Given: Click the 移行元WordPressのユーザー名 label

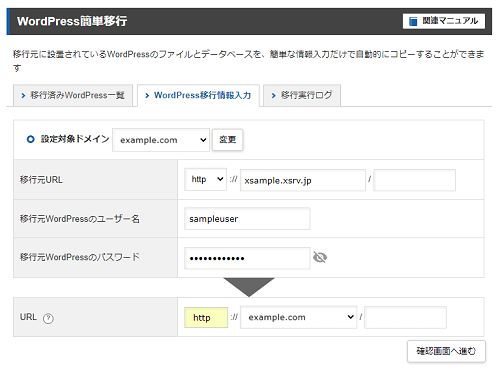Looking at the screenshot, I should click(x=80, y=219).
